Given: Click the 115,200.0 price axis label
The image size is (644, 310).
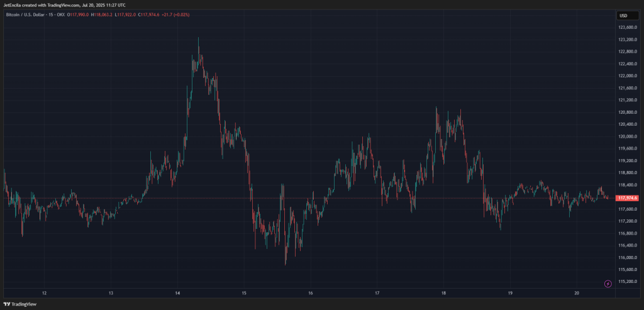Looking at the screenshot, I should pos(628,282).
